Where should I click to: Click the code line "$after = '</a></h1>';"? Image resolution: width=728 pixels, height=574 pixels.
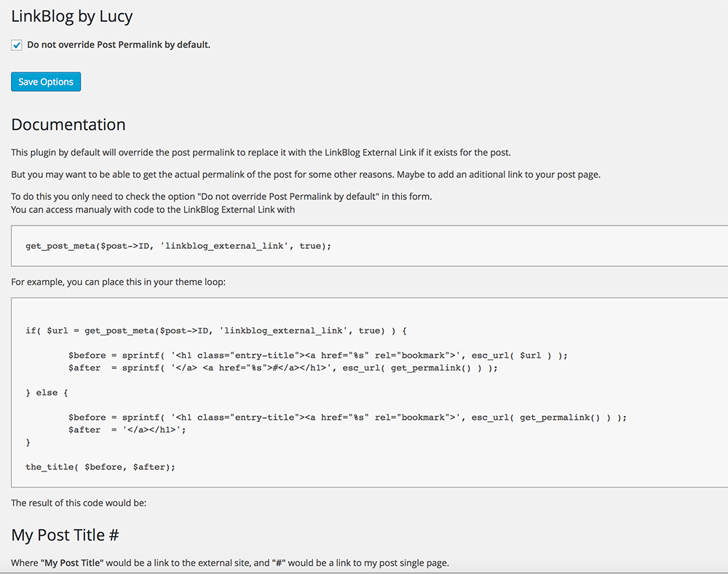tap(127, 430)
